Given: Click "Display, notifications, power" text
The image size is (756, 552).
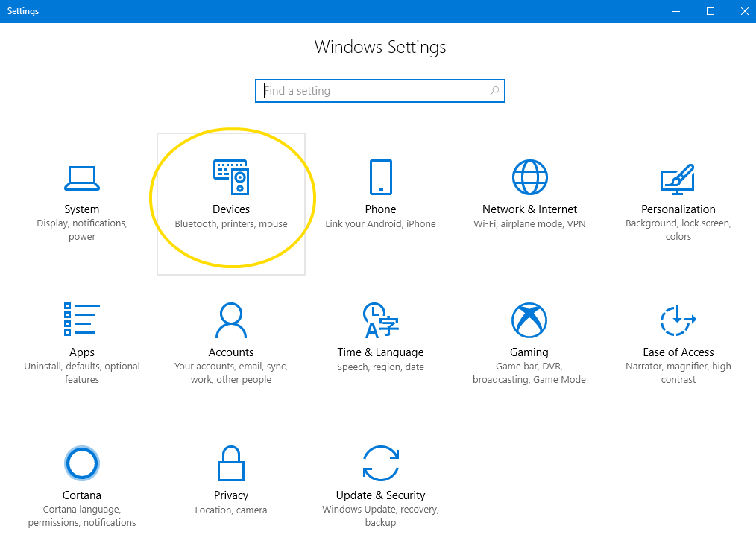Looking at the screenshot, I should [82, 229].
